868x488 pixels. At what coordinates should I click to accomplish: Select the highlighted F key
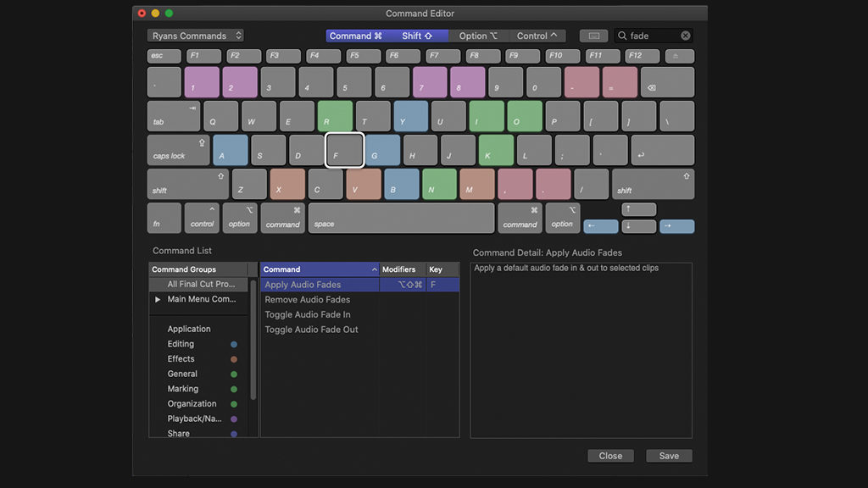click(x=344, y=150)
